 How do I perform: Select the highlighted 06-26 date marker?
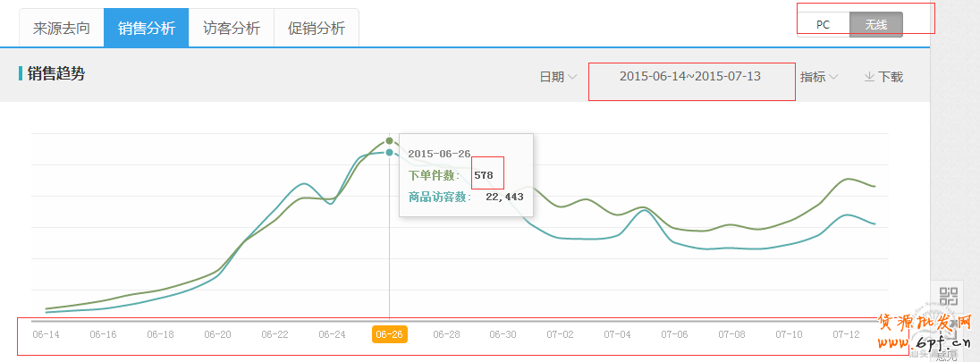(x=389, y=334)
